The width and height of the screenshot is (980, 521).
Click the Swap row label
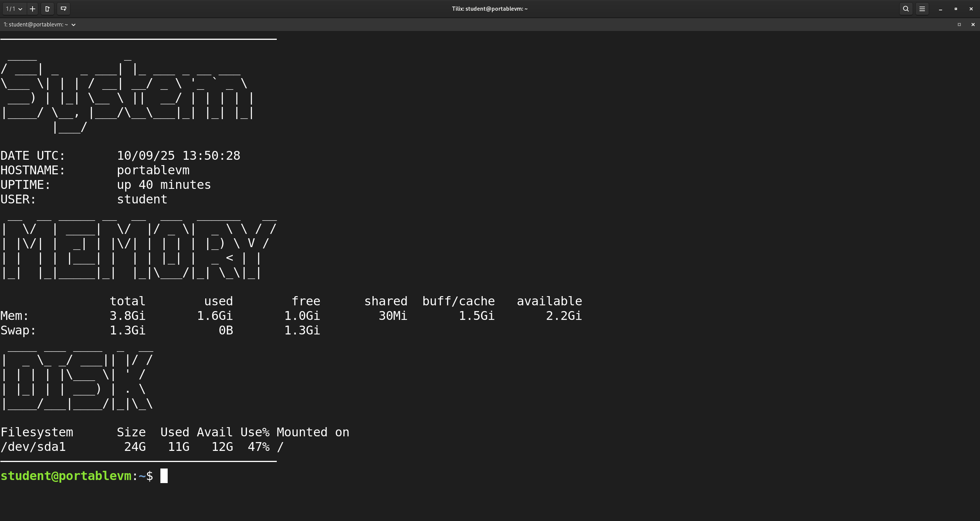coord(18,330)
